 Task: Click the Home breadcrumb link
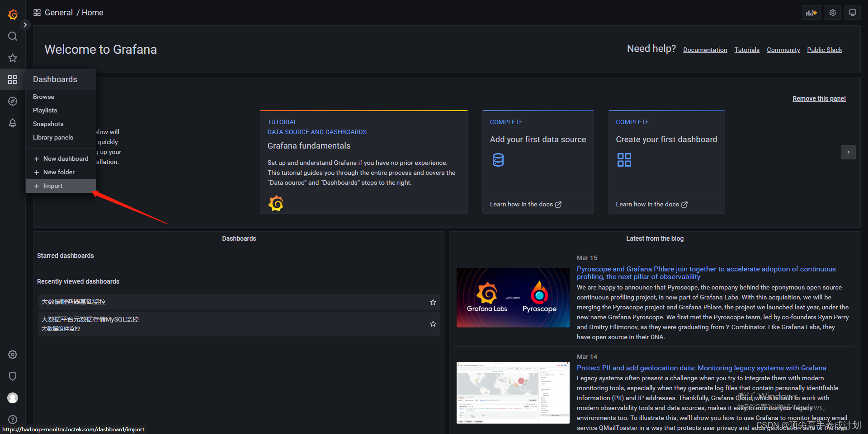[x=92, y=13]
